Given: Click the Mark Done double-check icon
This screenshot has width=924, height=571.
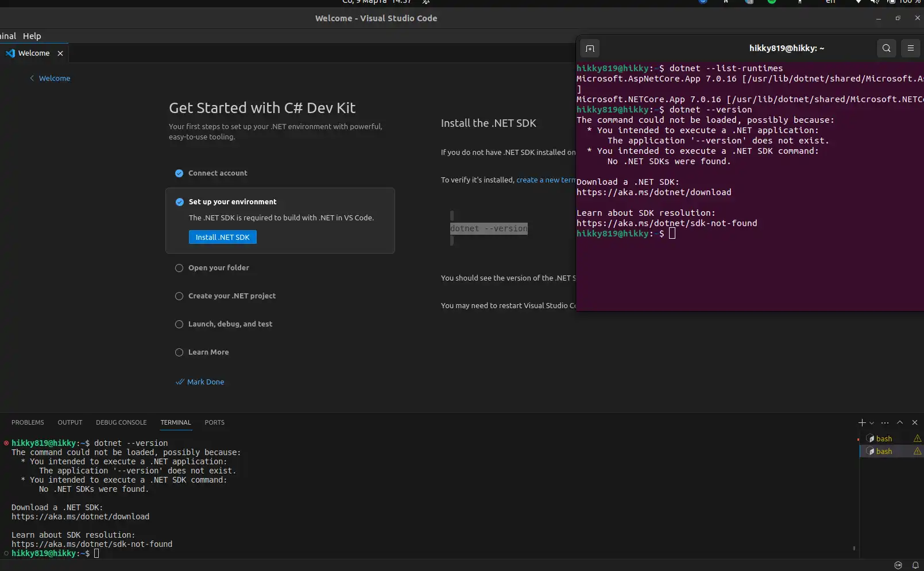Looking at the screenshot, I should pyautogui.click(x=180, y=382).
